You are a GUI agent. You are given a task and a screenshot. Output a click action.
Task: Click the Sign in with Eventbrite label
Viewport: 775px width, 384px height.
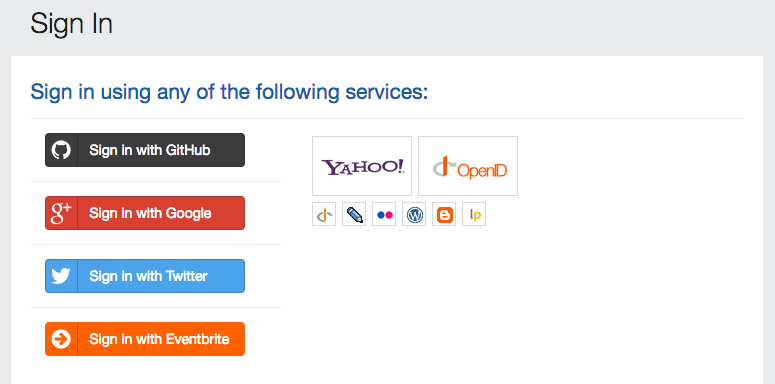(159, 339)
